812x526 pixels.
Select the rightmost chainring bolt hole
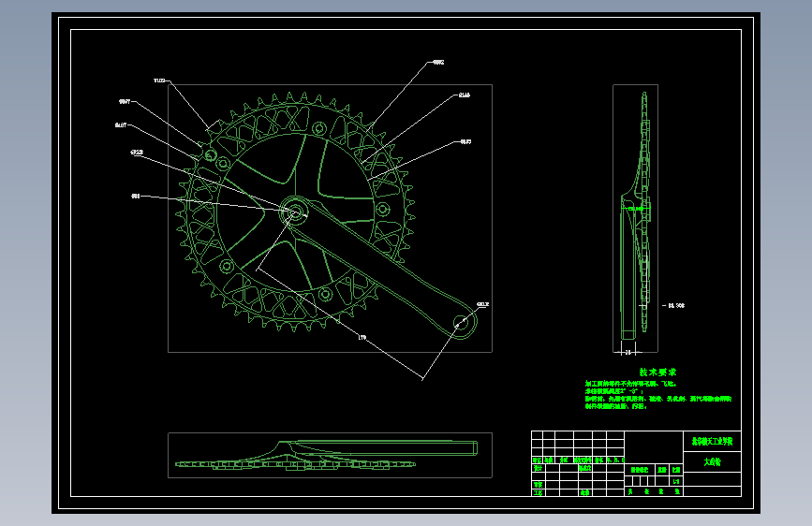pos(383,209)
